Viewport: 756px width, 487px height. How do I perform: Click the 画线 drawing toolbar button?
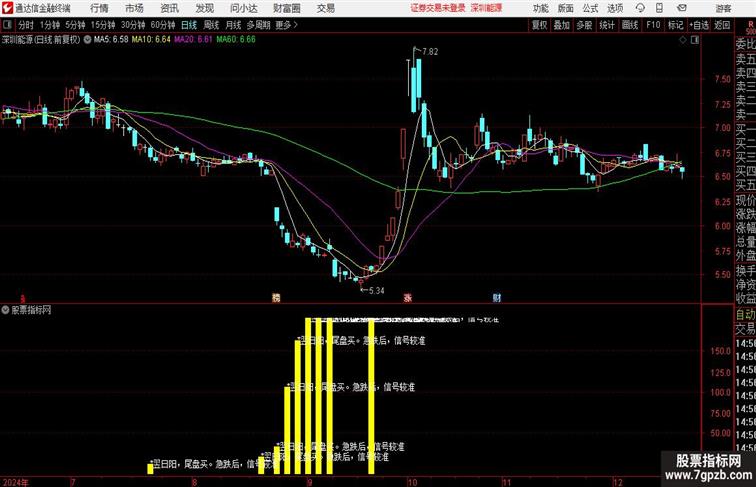(x=630, y=25)
